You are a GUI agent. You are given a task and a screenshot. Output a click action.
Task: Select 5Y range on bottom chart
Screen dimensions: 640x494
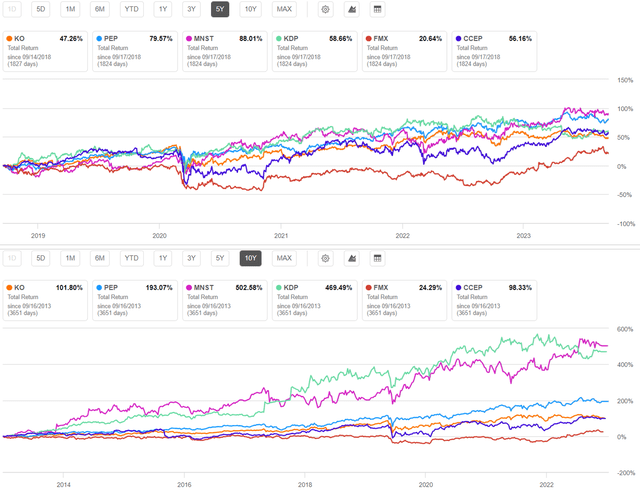click(220, 258)
